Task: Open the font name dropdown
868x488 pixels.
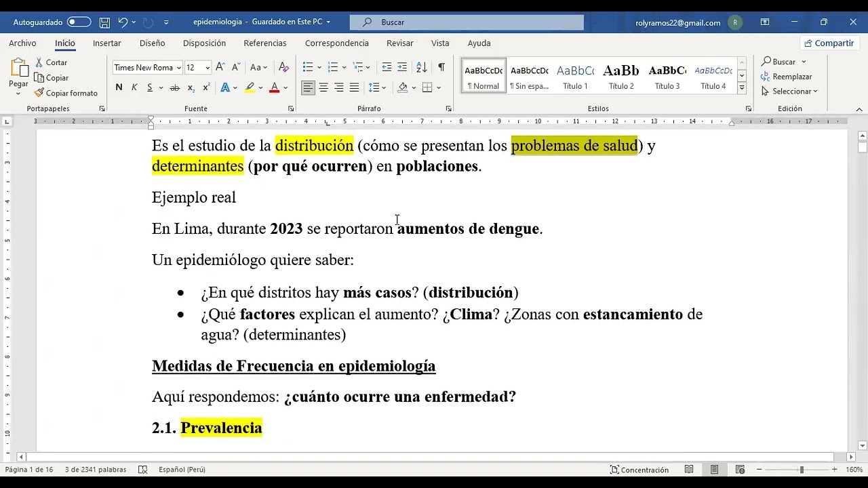Action: tap(178, 68)
